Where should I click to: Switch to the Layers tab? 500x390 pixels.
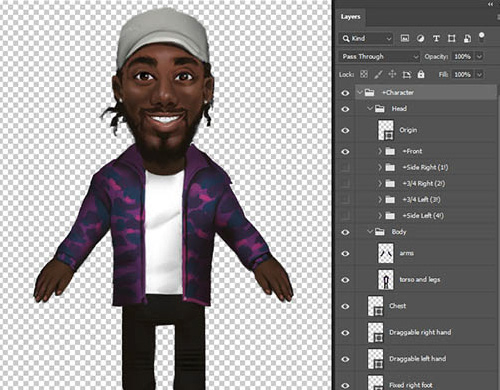(x=350, y=17)
